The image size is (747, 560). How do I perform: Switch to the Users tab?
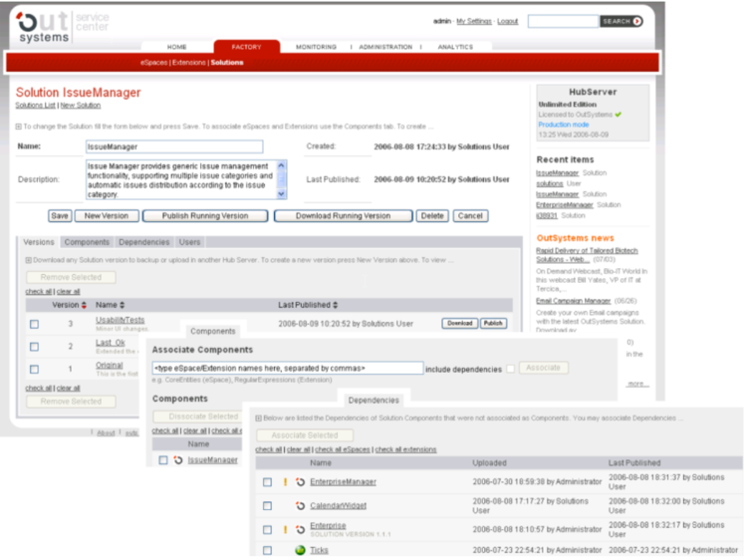coord(189,242)
